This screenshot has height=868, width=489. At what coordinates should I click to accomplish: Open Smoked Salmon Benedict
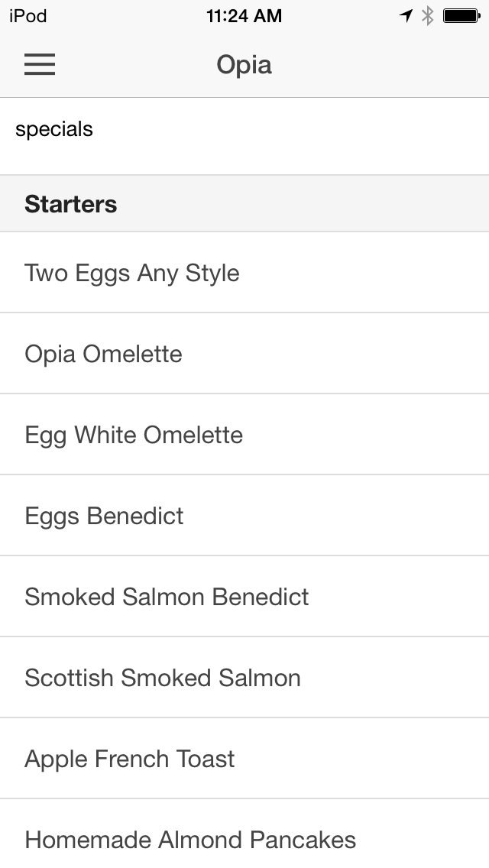pos(244,597)
